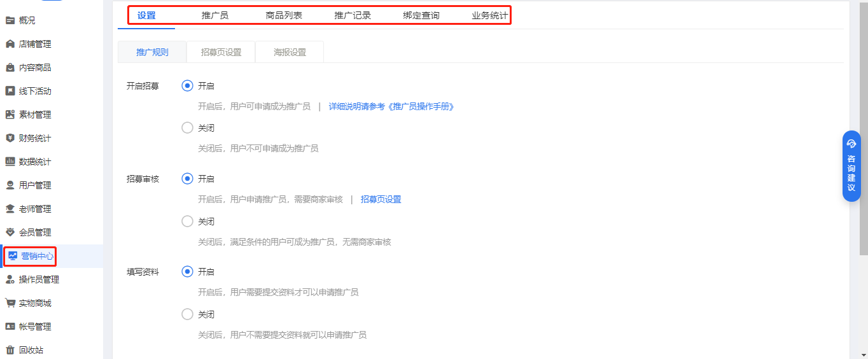Open the 推广记录 tab
Image resolution: width=868 pixels, height=359 pixels.
tap(353, 15)
